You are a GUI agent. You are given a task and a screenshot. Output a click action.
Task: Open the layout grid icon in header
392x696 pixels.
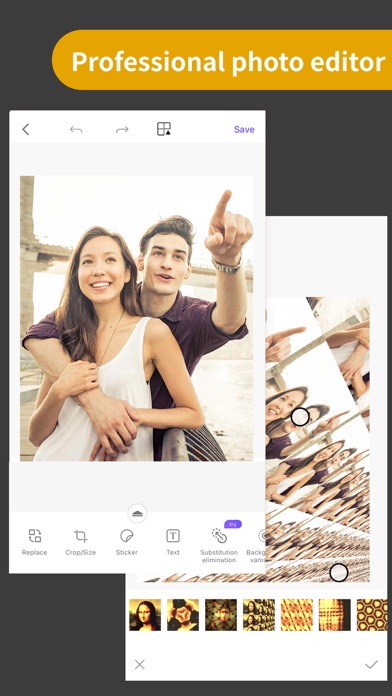(164, 129)
